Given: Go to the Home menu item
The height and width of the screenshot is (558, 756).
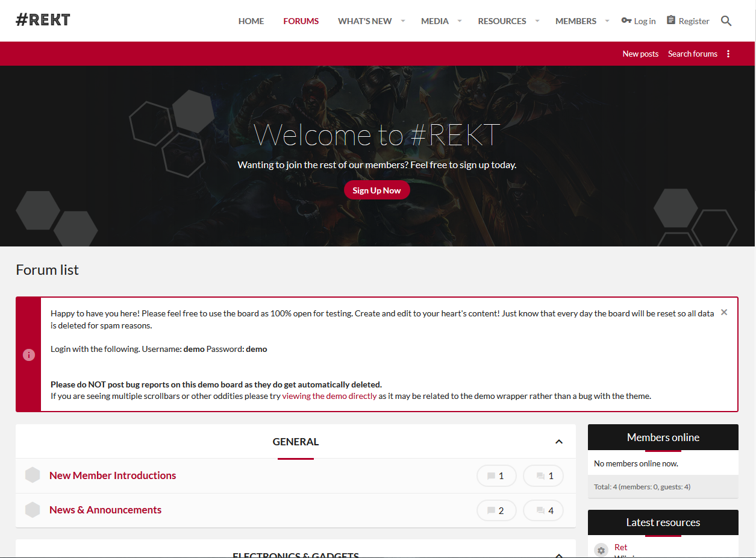Looking at the screenshot, I should 251,21.
